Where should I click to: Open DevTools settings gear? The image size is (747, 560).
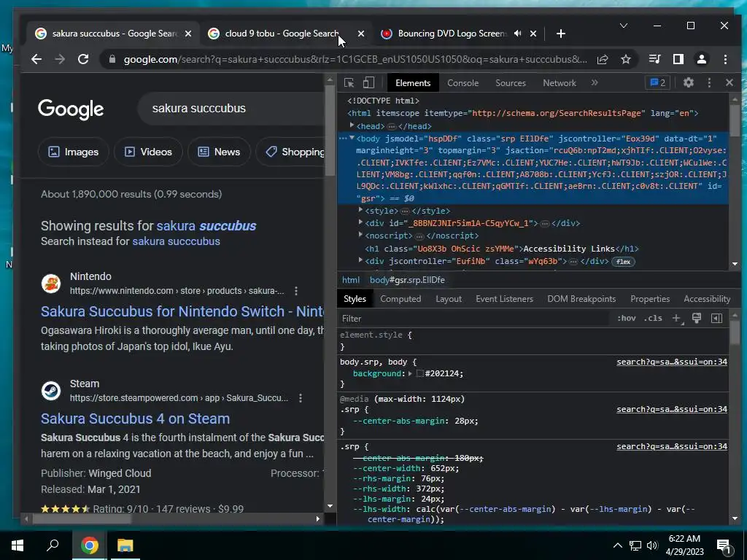(688, 82)
